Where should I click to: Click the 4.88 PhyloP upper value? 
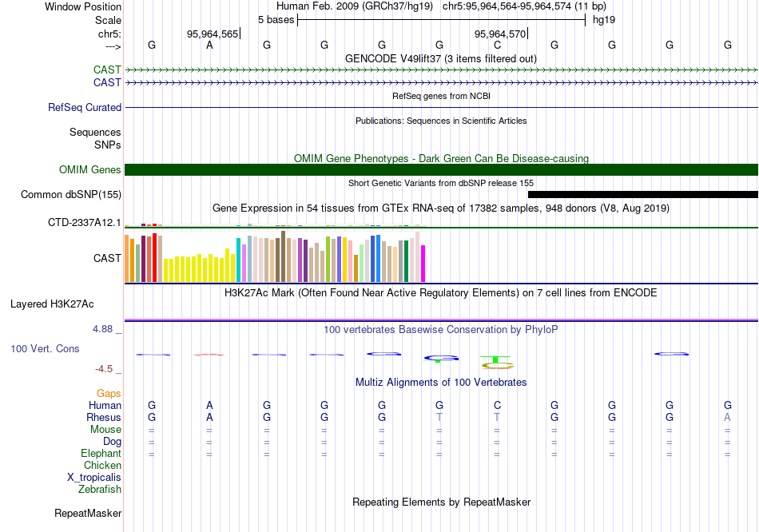[102, 328]
